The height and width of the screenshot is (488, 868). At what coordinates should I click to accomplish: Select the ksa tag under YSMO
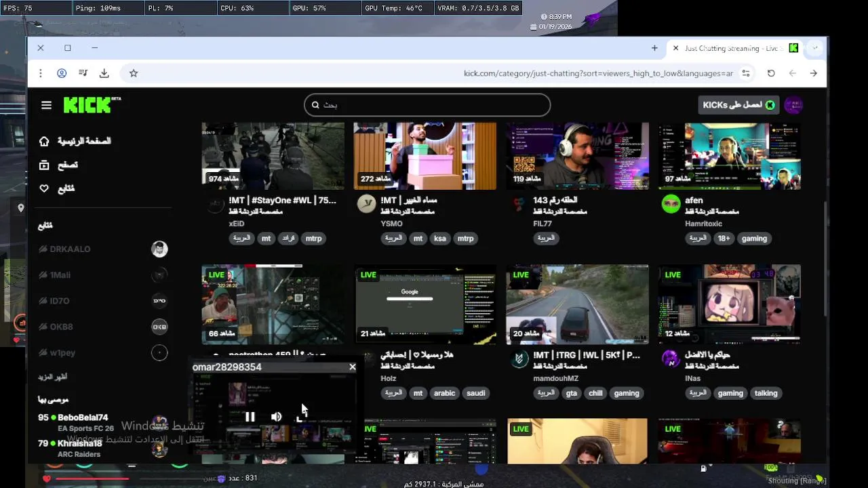[x=440, y=239]
